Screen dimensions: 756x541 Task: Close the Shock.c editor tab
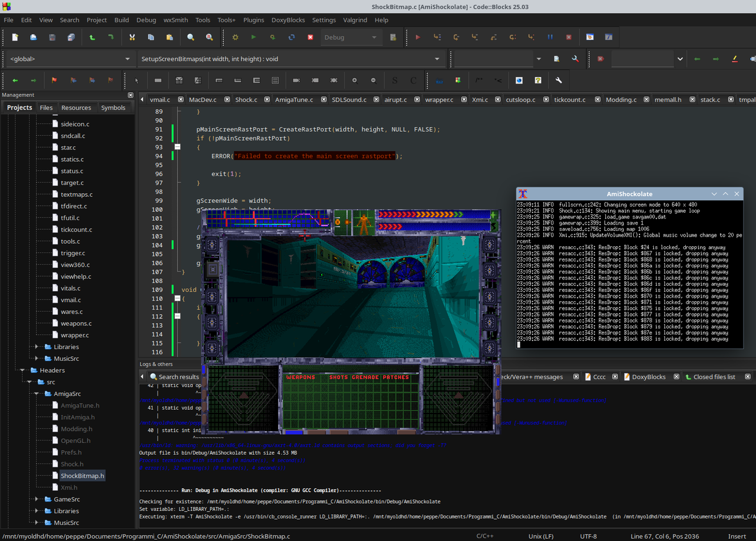pyautogui.click(x=267, y=100)
